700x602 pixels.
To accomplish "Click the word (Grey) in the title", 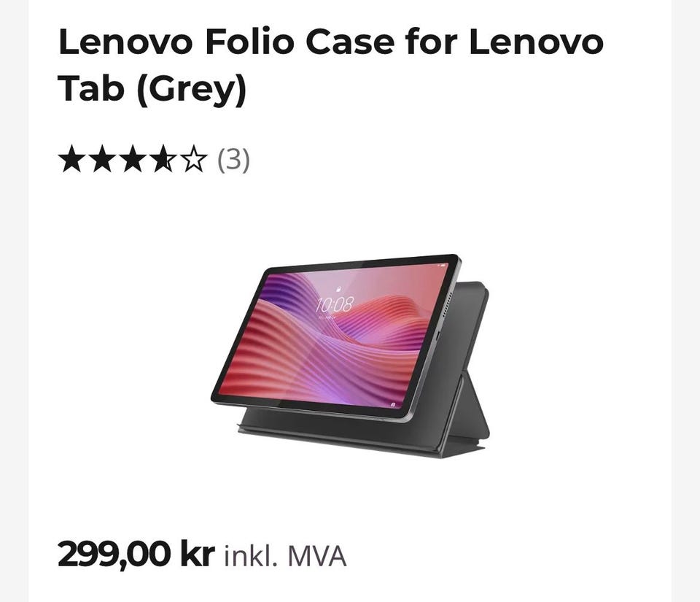I will coord(192,89).
